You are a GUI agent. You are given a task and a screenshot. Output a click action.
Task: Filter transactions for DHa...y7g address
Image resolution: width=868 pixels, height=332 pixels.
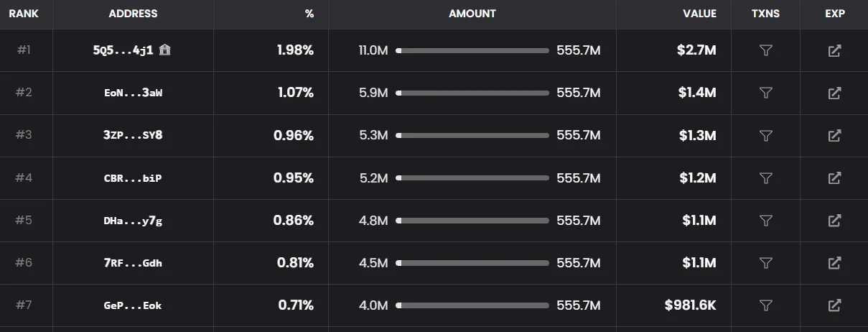(x=765, y=220)
